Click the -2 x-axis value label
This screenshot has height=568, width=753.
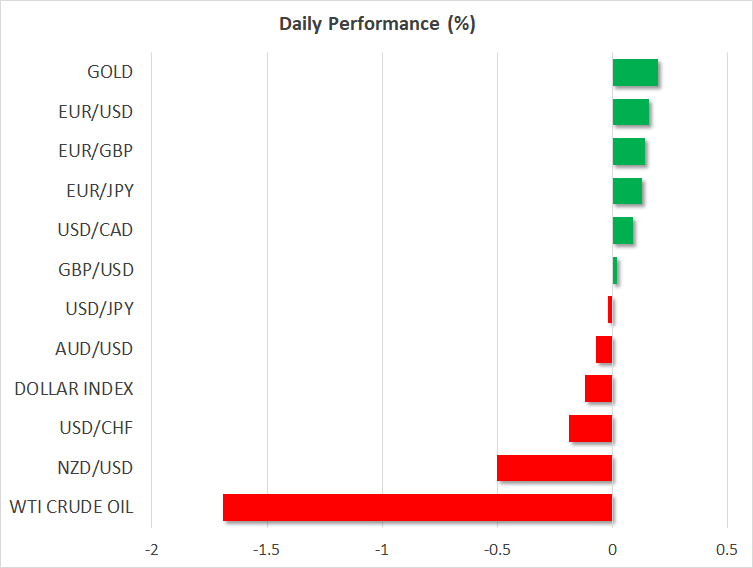[152, 549]
